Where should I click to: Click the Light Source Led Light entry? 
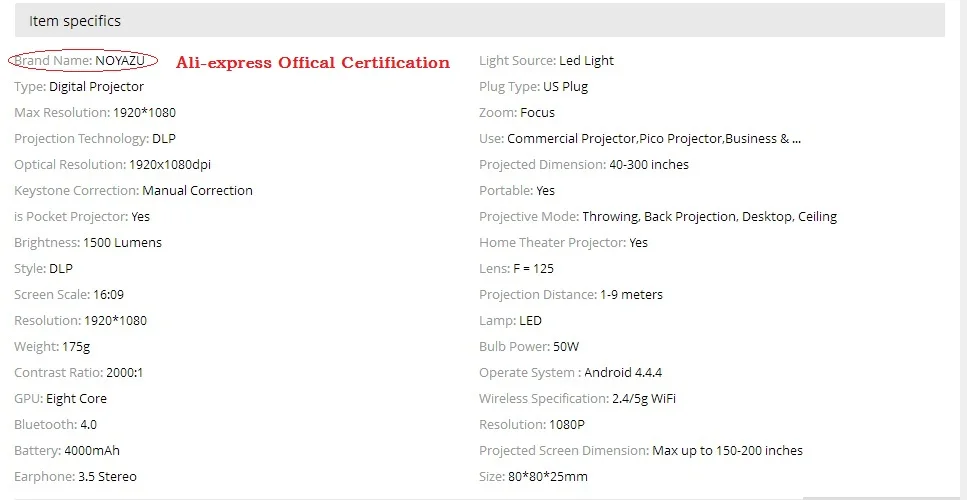click(x=546, y=60)
